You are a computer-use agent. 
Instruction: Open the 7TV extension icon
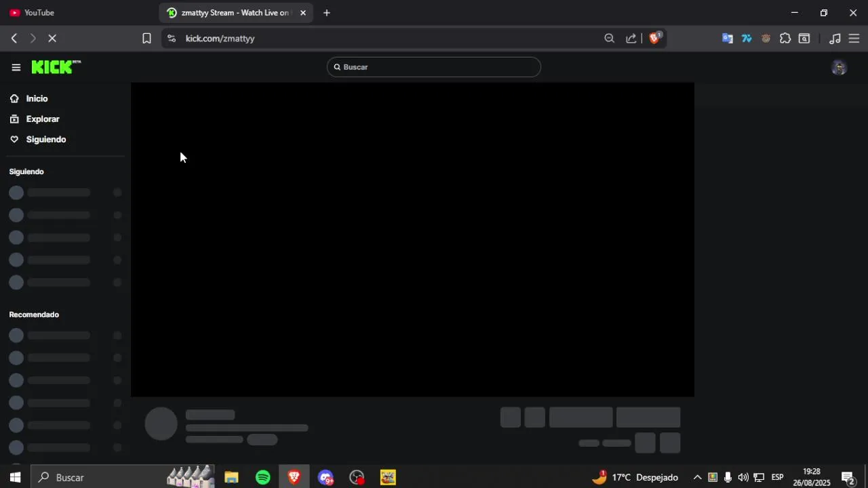pos(747,39)
